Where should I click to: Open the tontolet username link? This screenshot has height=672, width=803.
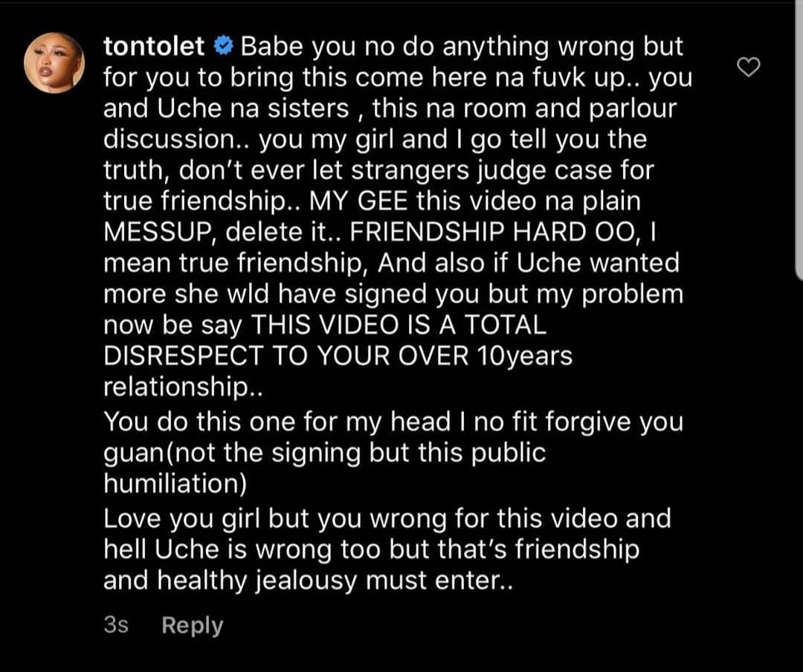click(154, 46)
